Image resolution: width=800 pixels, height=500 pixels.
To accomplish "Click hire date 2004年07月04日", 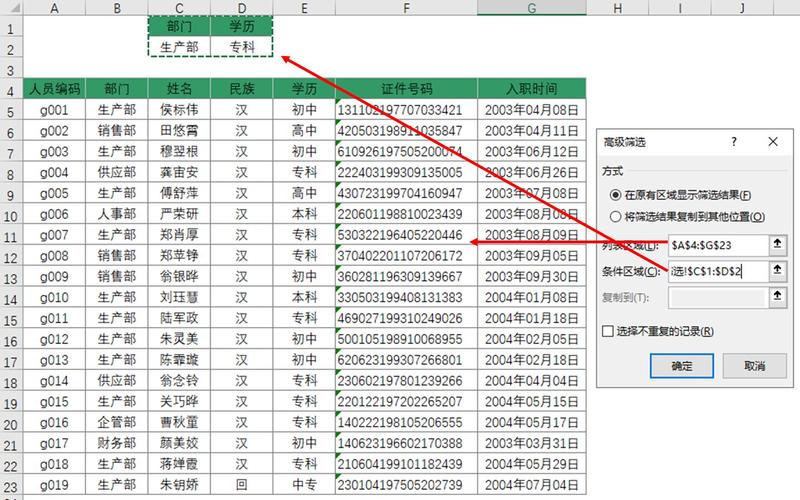I will pyautogui.click(x=532, y=485).
